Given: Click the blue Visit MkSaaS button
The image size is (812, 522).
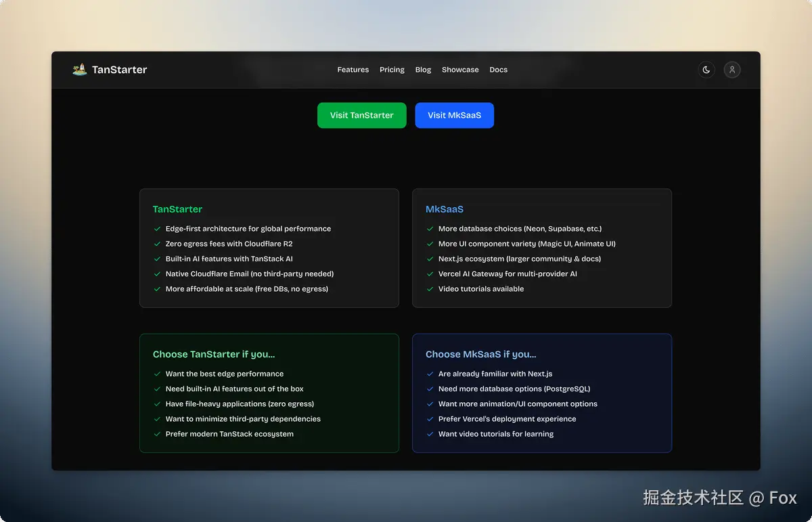Looking at the screenshot, I should pos(455,115).
